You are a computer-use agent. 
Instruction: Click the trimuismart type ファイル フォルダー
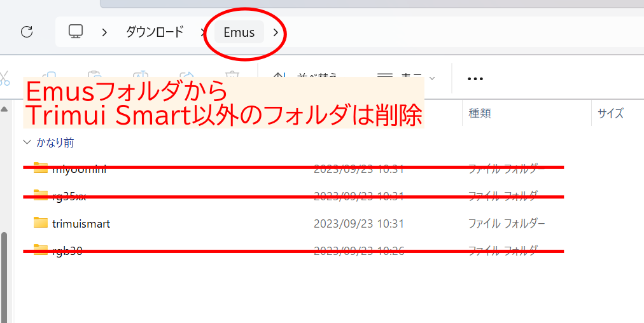pyautogui.click(x=507, y=224)
